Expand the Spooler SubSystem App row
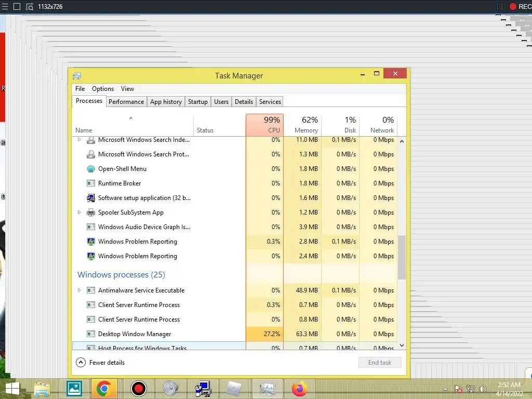 coord(79,212)
